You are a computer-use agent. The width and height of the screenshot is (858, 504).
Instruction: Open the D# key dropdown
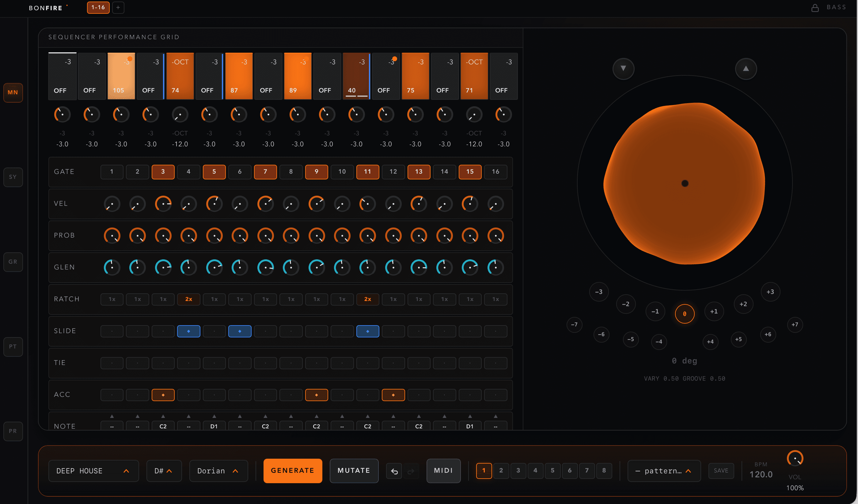click(x=164, y=471)
